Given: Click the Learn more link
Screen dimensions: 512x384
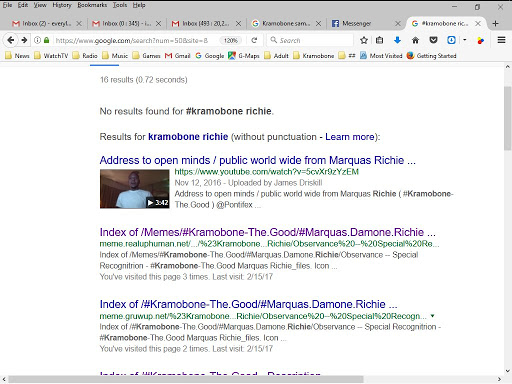Looking at the screenshot, I should click(x=350, y=137).
